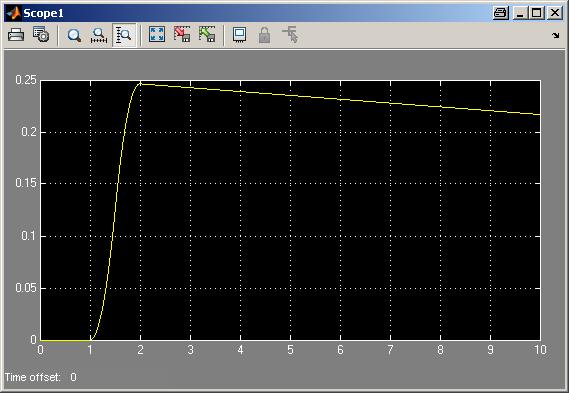
Task: Click the Time offset label
Action: (x=32, y=377)
